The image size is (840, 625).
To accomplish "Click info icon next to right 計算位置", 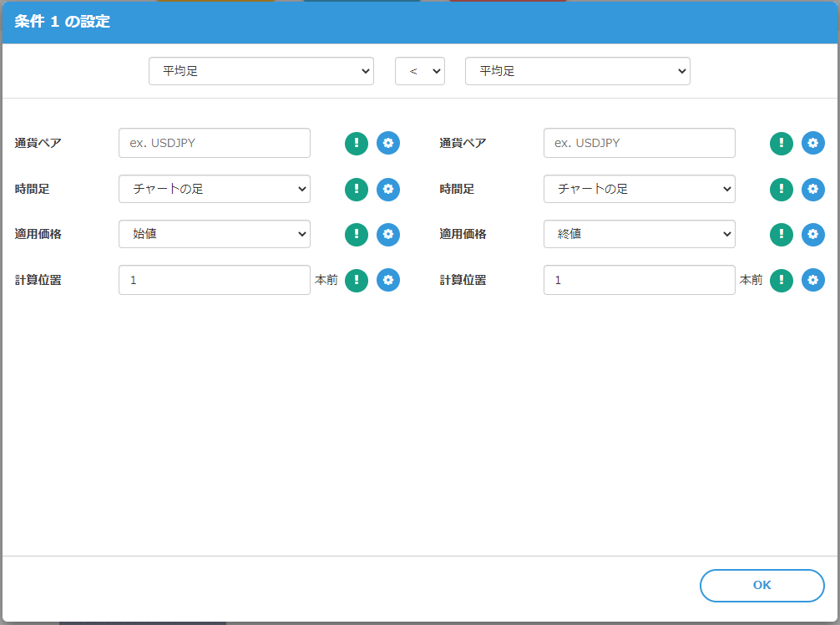I will point(781,280).
